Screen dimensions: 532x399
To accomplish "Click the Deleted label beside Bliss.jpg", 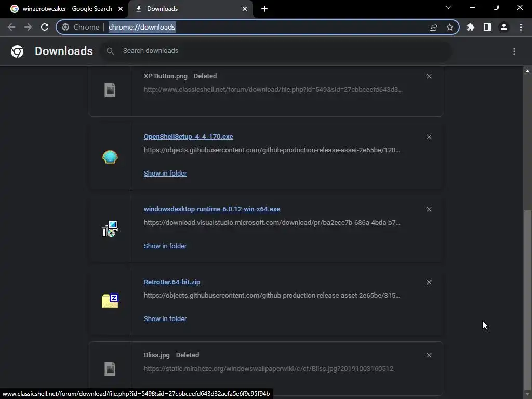I will [187, 355].
